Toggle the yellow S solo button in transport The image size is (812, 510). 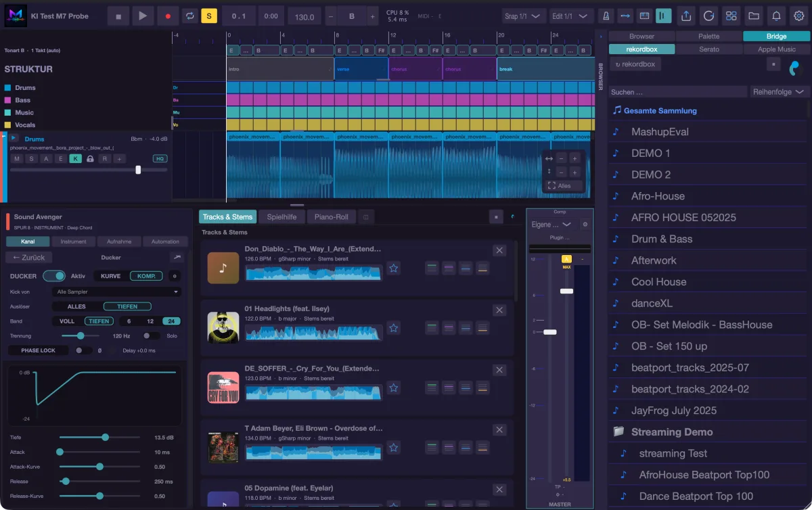point(209,16)
